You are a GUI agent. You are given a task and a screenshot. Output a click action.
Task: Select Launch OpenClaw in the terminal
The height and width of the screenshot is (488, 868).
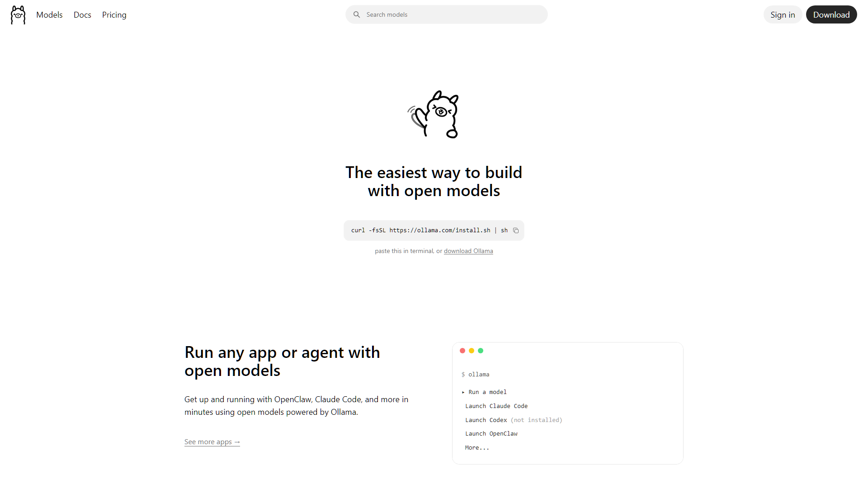point(491,434)
